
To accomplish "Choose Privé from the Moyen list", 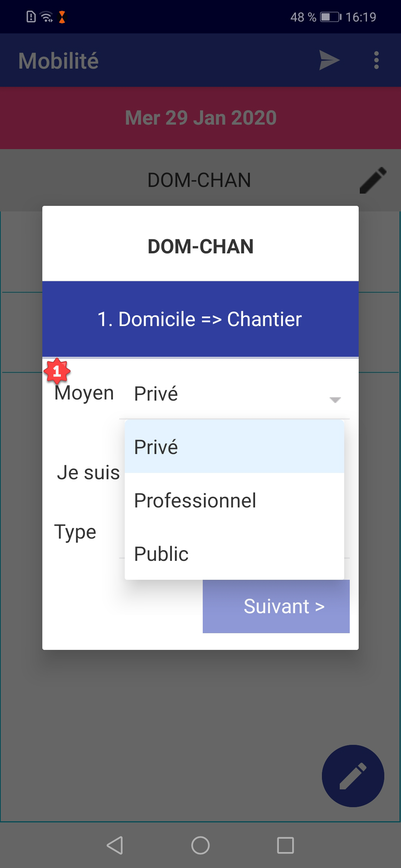I will click(234, 447).
